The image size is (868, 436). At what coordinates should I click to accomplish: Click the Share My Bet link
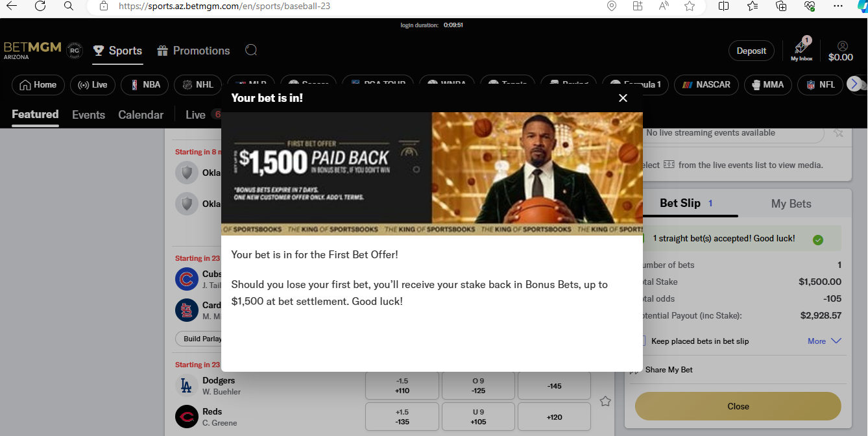point(669,370)
